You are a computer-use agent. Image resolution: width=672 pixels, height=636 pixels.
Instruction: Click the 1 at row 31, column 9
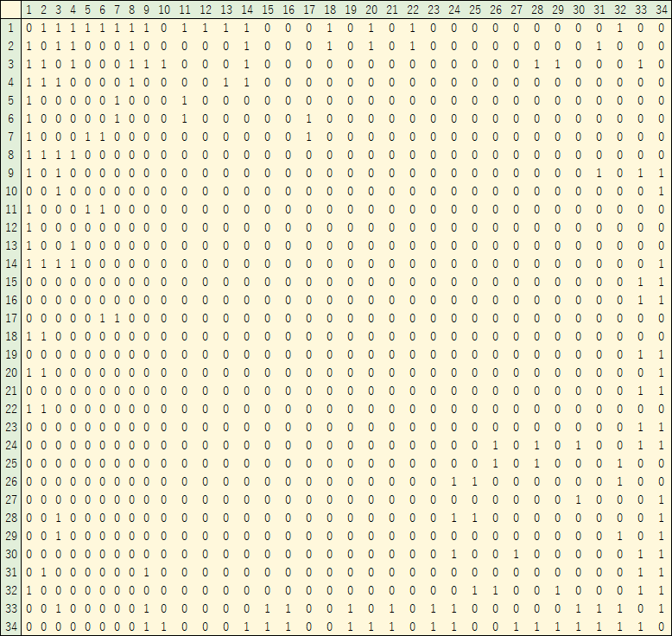[x=146, y=573]
